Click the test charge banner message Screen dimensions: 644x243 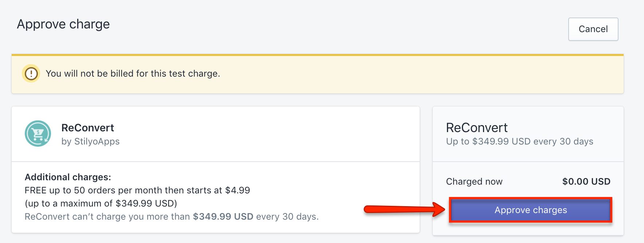133,73
